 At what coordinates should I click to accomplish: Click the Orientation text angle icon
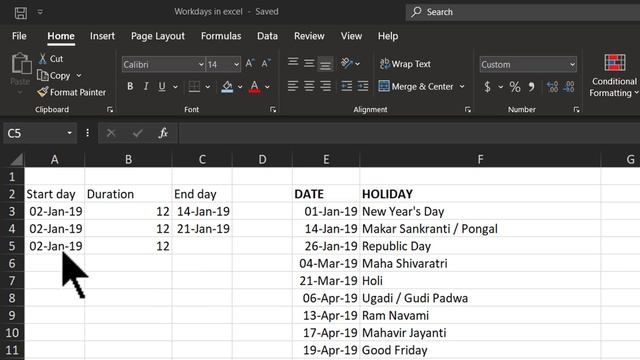click(x=347, y=63)
